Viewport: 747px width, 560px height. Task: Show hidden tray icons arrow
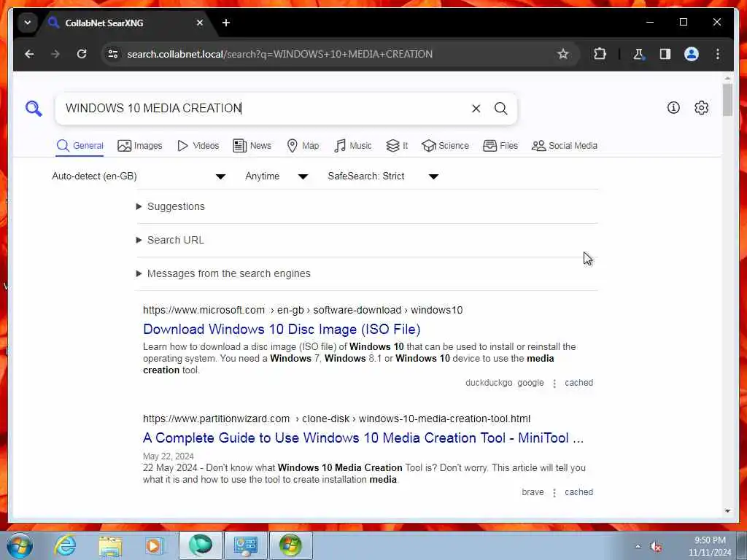pos(638,547)
